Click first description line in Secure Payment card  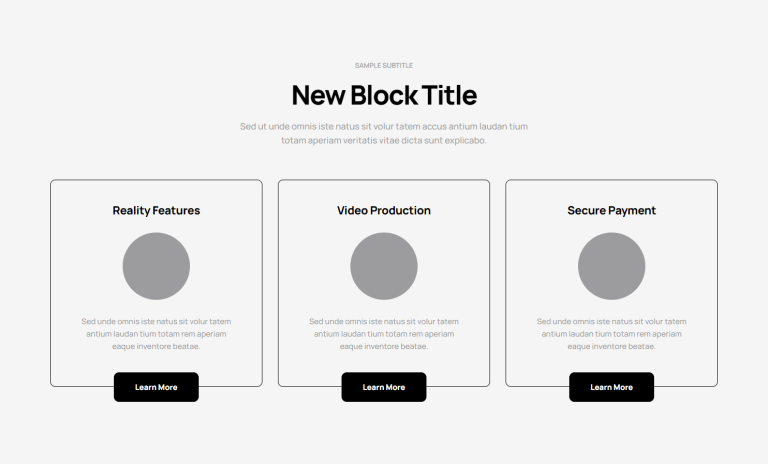(611, 321)
